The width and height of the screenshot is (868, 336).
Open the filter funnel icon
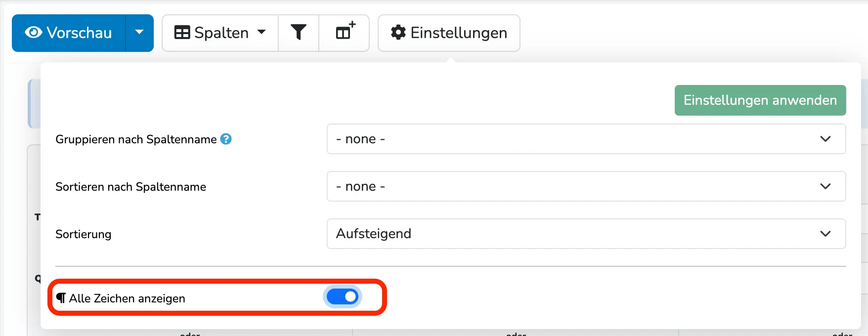pyautogui.click(x=299, y=33)
